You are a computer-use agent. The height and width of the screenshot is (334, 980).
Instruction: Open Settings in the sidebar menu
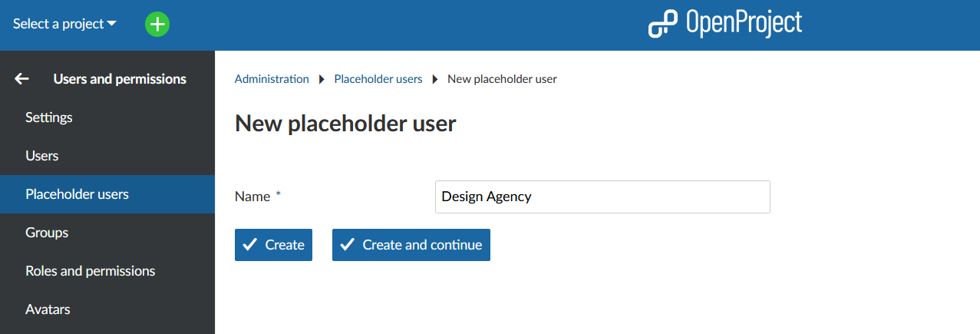click(49, 117)
